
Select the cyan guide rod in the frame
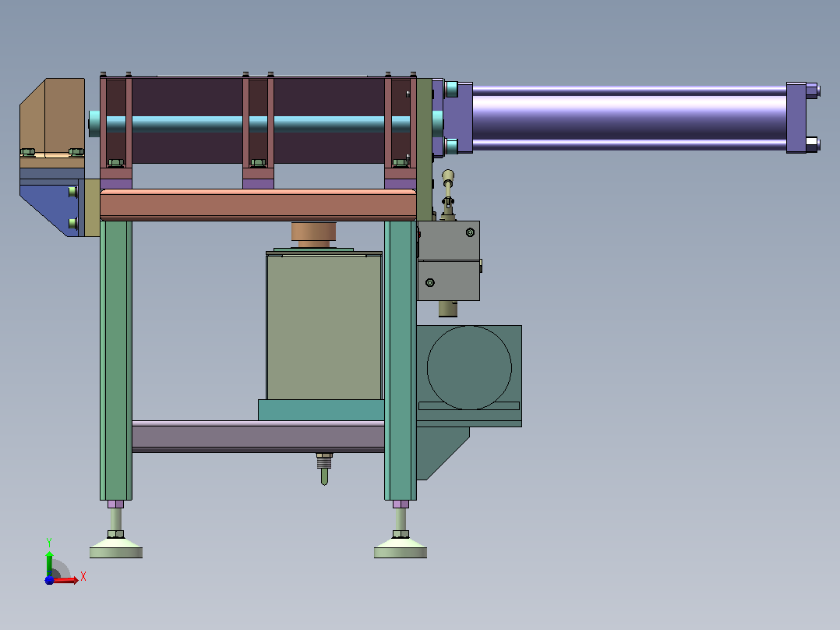258,125
